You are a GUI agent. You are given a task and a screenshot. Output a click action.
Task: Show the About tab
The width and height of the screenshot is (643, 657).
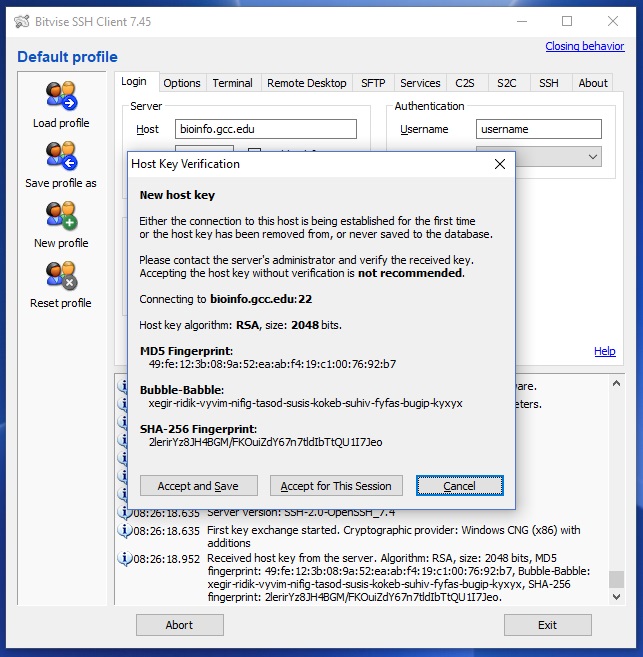click(x=593, y=83)
